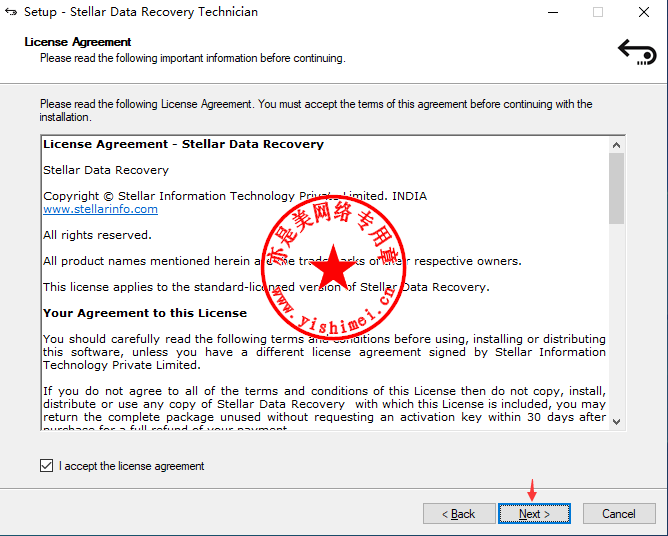Screen dimensions: 668x536
Task: Click the license text scroll up arrow
Action: coord(616,145)
